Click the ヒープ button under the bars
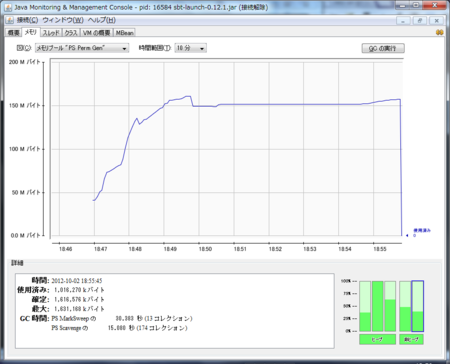This screenshot has height=364, width=450. pyautogui.click(x=377, y=339)
